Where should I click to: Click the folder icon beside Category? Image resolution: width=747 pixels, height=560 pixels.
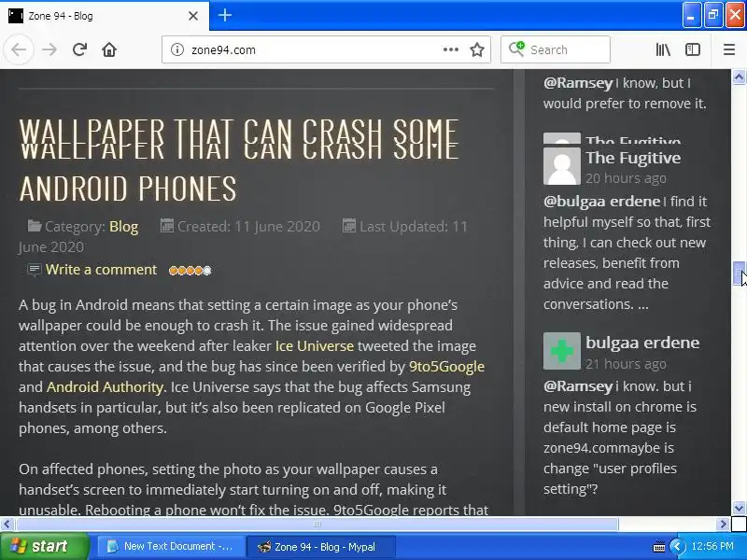pyautogui.click(x=35, y=225)
